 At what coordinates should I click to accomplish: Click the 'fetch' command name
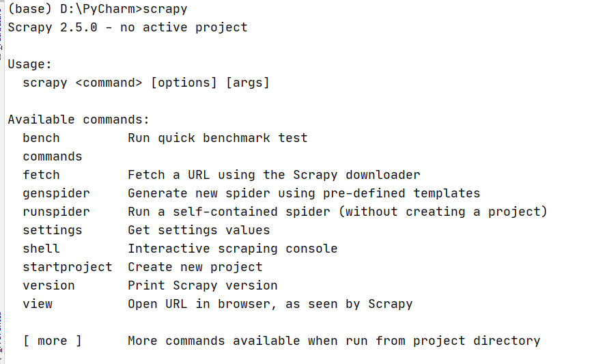tap(42, 175)
